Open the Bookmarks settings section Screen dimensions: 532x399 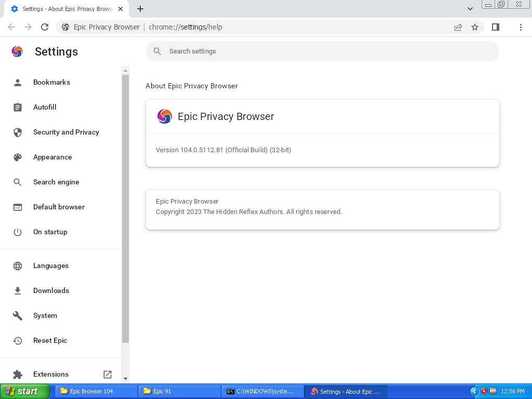(60, 83)
